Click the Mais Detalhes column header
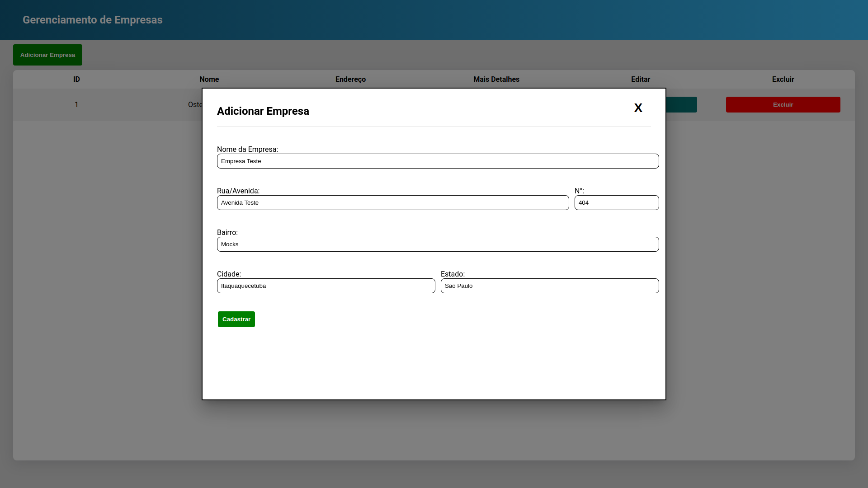The image size is (868, 488). (x=496, y=79)
